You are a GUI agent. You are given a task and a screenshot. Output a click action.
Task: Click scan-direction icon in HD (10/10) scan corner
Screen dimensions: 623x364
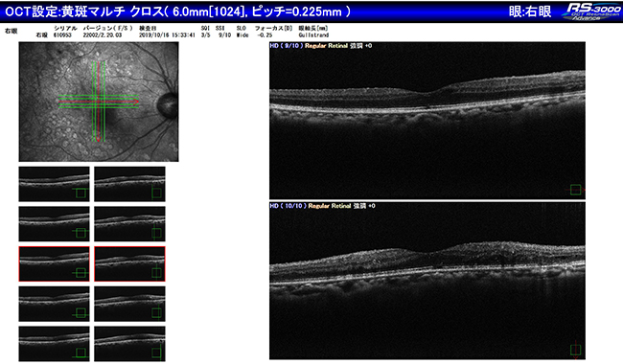point(575,350)
